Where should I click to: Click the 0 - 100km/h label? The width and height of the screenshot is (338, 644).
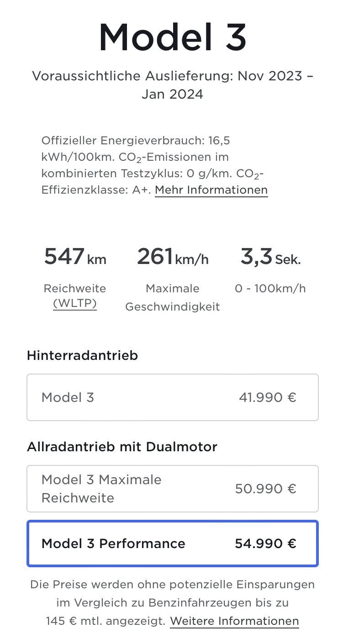click(270, 289)
